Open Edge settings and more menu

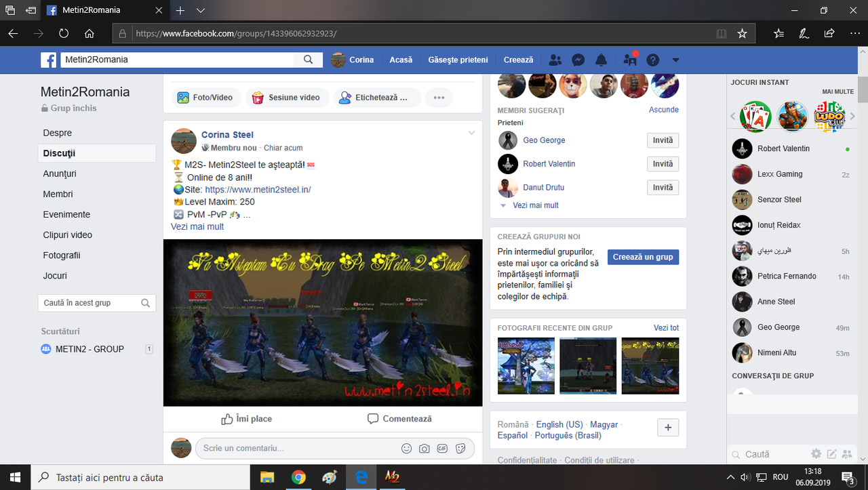click(854, 33)
